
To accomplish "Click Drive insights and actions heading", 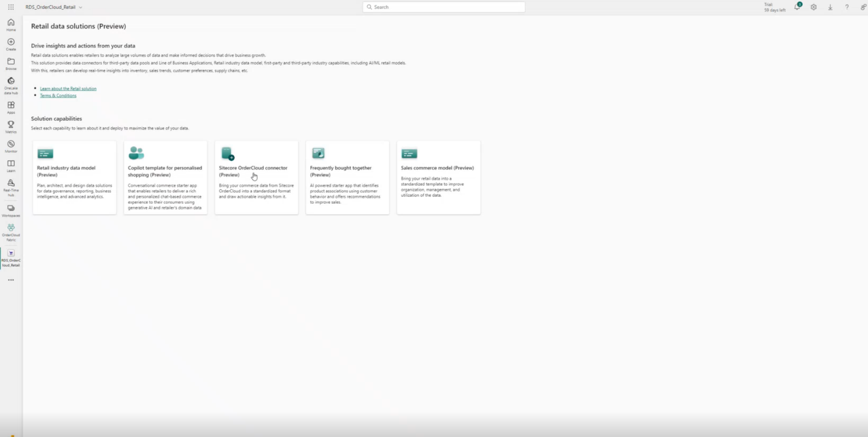I will click(x=83, y=46).
